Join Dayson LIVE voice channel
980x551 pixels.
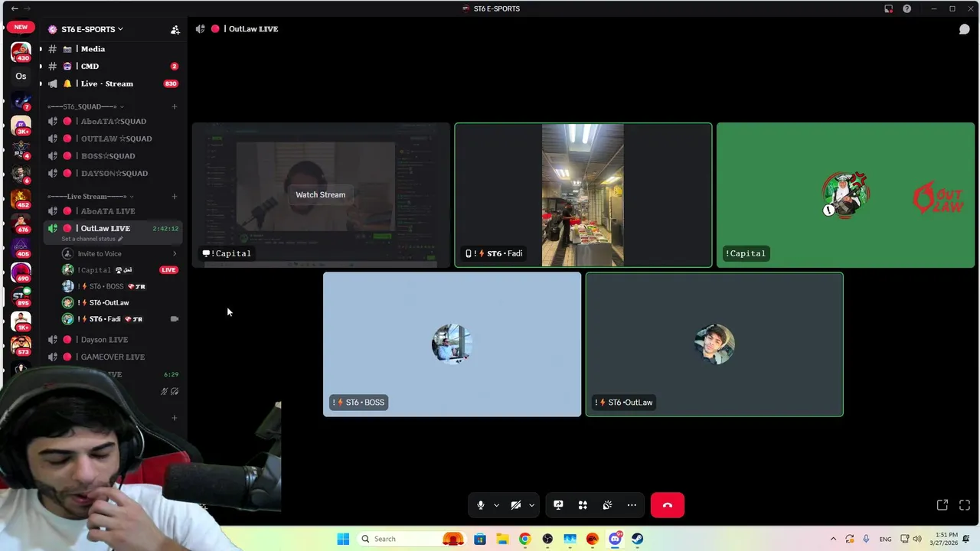(112, 340)
